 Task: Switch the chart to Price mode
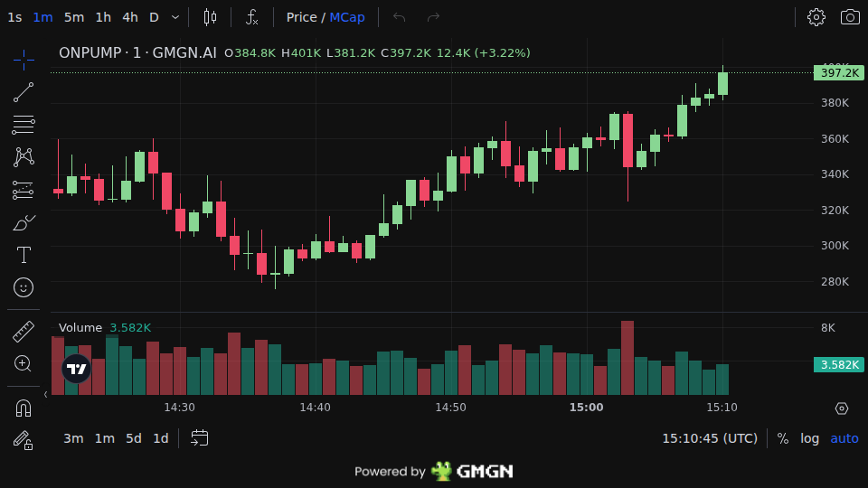(302, 17)
